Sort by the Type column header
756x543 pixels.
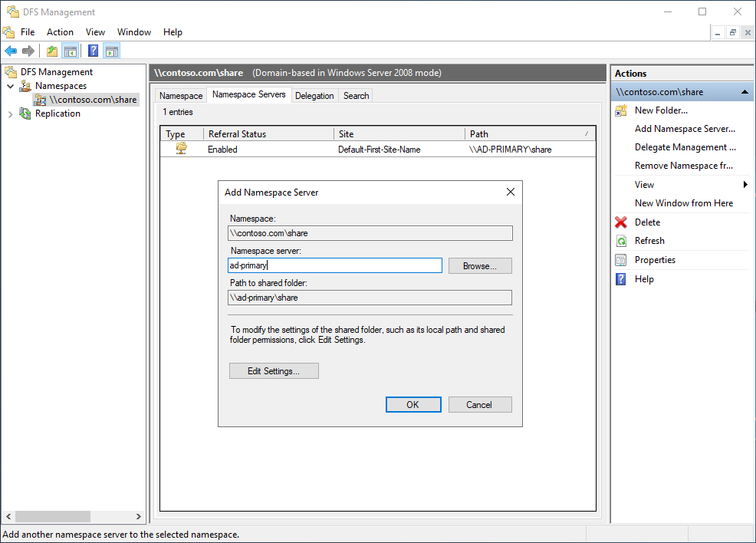pyautogui.click(x=182, y=134)
